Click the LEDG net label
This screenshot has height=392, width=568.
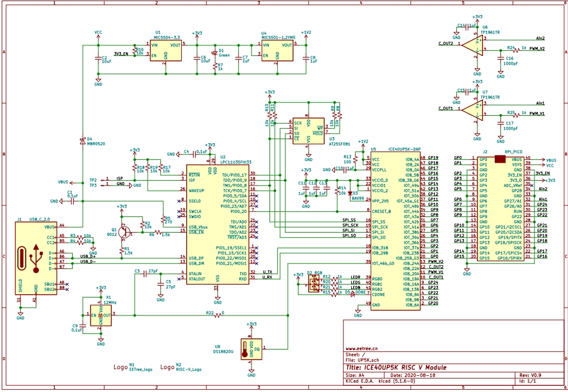(356, 282)
